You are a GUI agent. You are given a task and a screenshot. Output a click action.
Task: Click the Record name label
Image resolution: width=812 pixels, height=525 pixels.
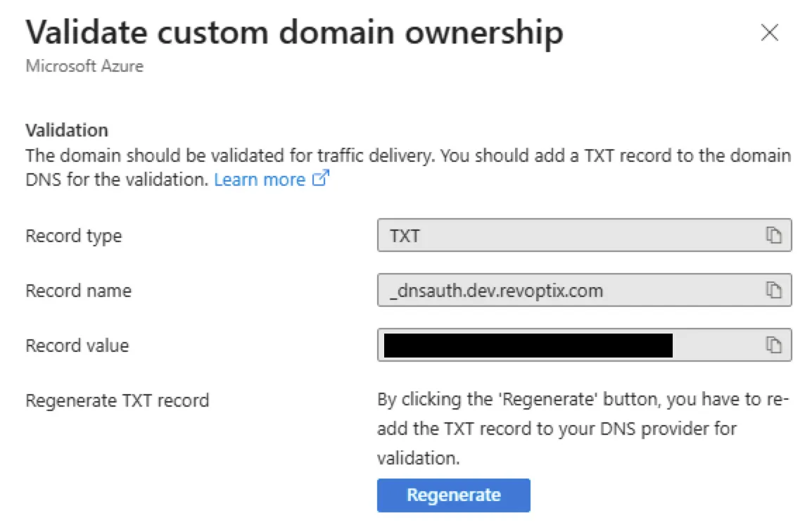click(78, 290)
